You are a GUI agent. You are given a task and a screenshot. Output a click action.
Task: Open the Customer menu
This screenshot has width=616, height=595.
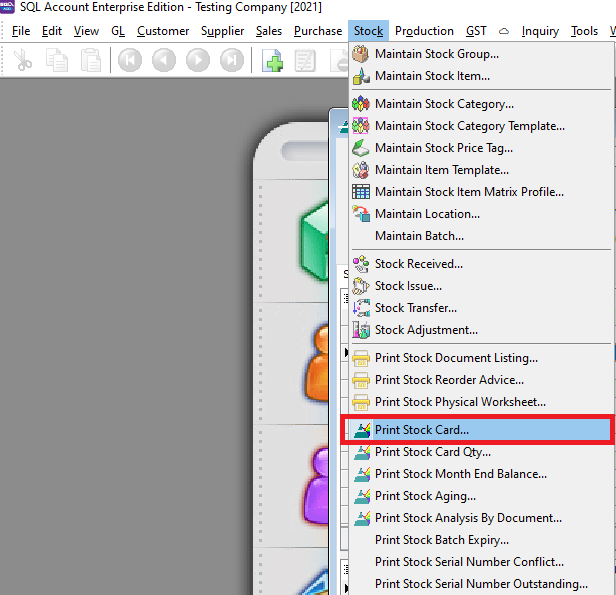[163, 31]
